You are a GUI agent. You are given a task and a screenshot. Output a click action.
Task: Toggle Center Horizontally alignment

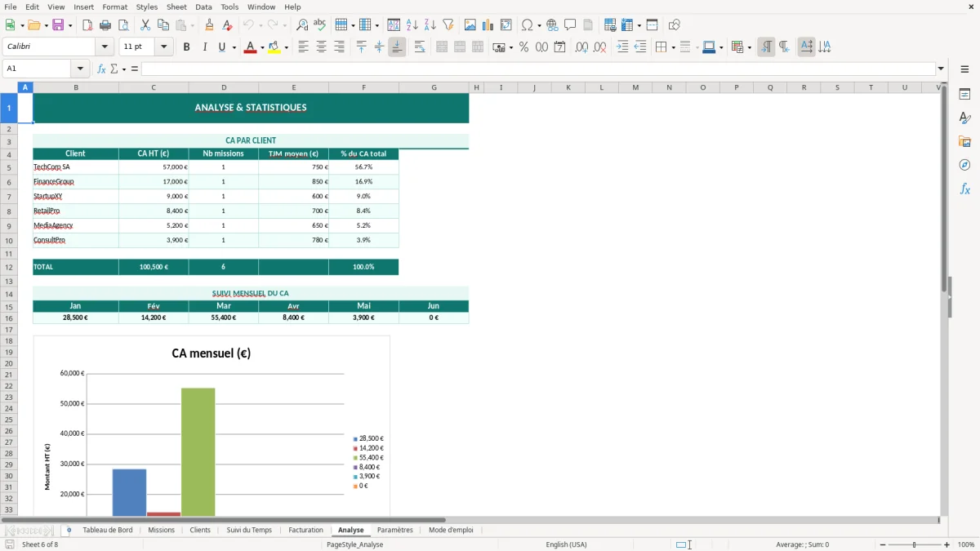321,47
